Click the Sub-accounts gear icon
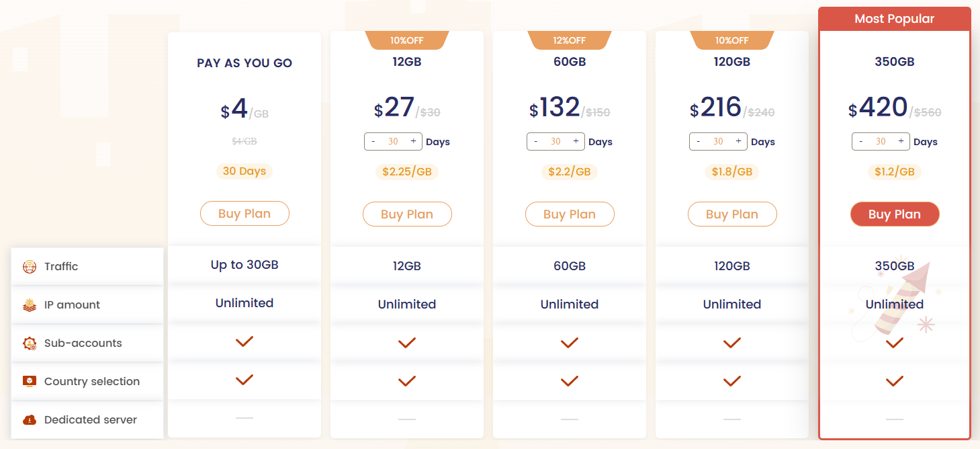Image resolution: width=980 pixels, height=449 pixels. (30, 343)
